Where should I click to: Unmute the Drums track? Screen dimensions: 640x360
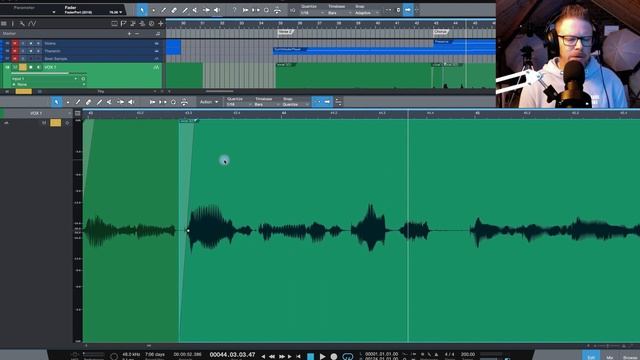pos(15,43)
